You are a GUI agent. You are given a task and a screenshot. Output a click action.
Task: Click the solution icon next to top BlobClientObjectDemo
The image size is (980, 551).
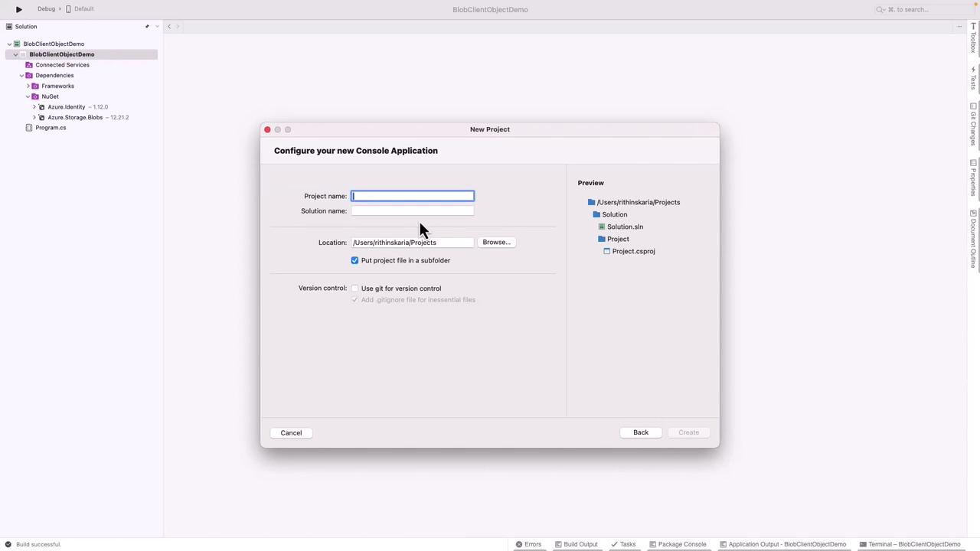17,44
